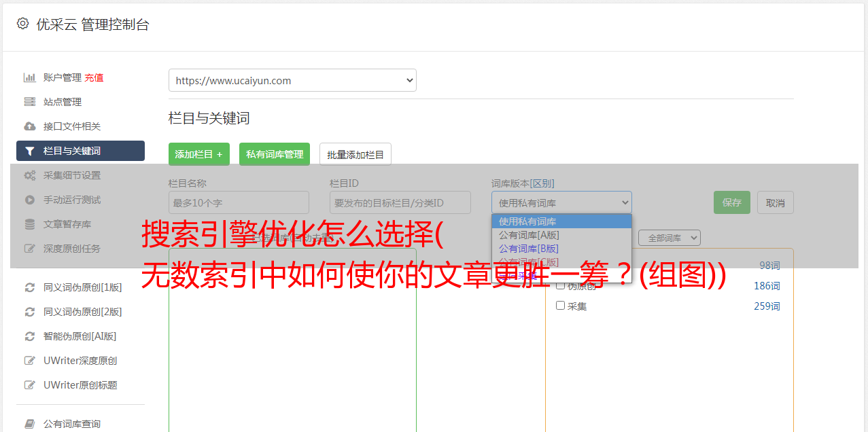Click the refresh icon for 同义词伪原创[2版]

pos(29,312)
